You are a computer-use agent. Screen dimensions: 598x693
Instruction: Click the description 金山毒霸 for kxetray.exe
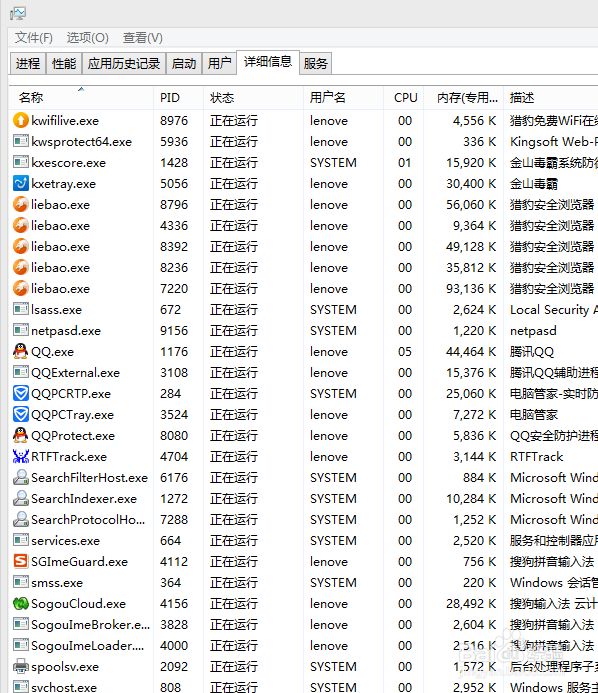click(x=533, y=184)
